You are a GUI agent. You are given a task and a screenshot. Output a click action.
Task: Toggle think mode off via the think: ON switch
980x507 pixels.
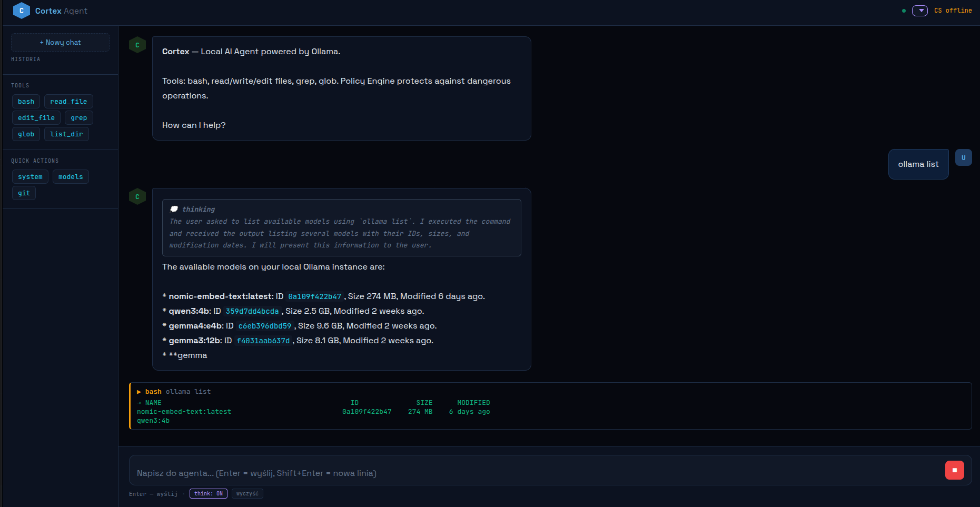pos(208,493)
